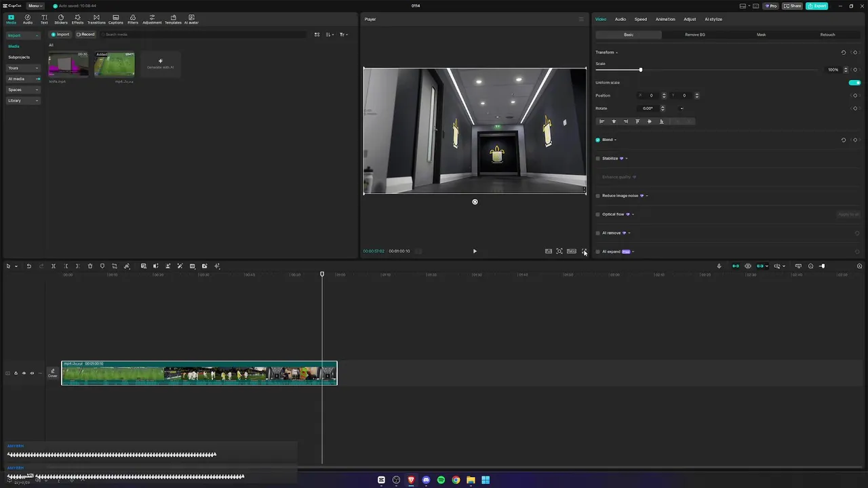Click the microphone record voiceover icon

pos(719,266)
